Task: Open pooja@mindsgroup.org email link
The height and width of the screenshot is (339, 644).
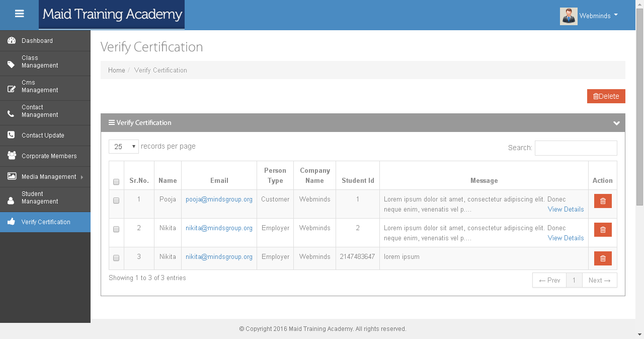Action: tap(219, 199)
